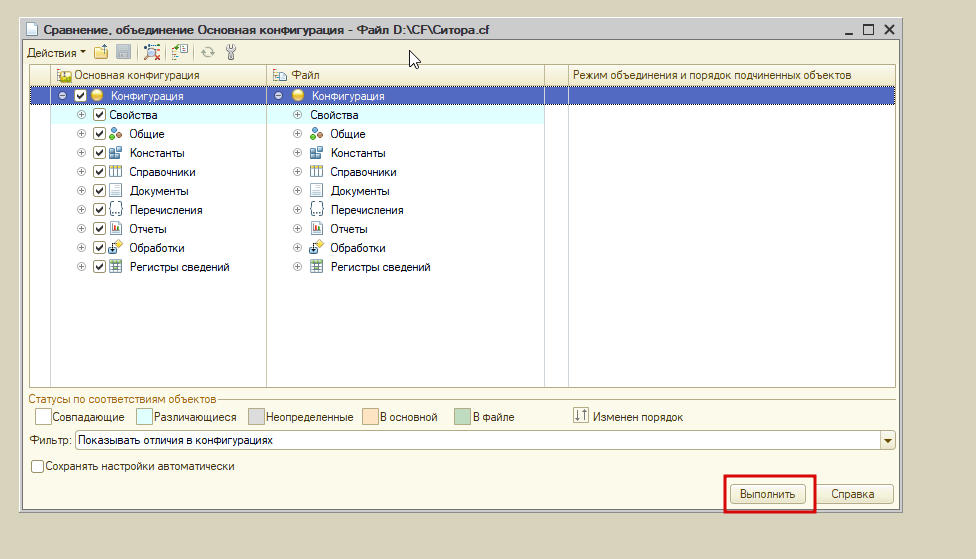Click the wrench settings toolbar icon

click(231, 52)
